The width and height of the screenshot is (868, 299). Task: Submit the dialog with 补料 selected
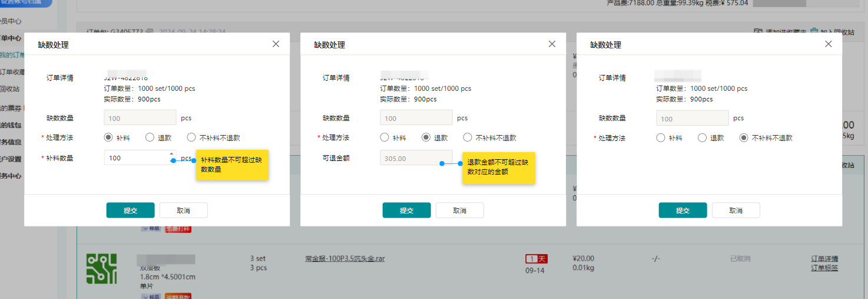coord(130,211)
